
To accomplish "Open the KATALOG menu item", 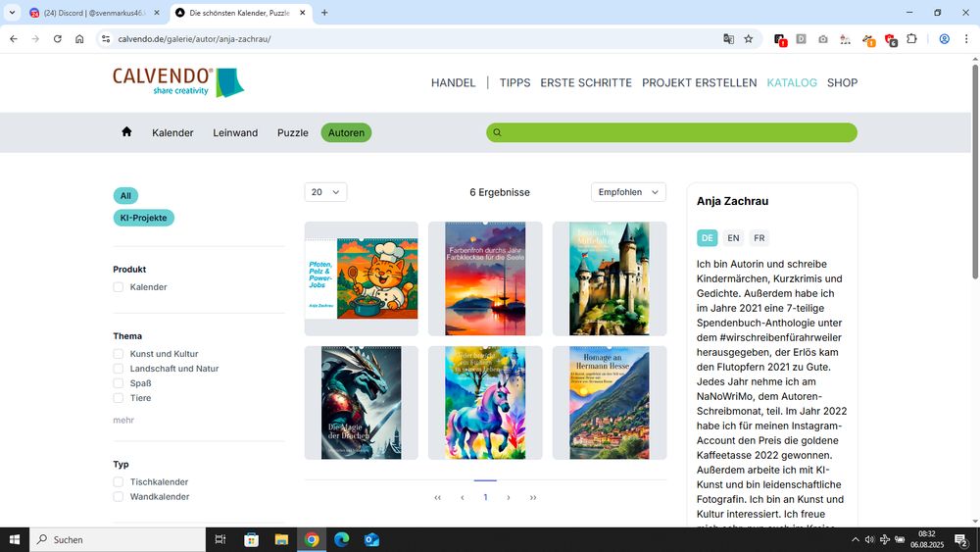I will [792, 82].
